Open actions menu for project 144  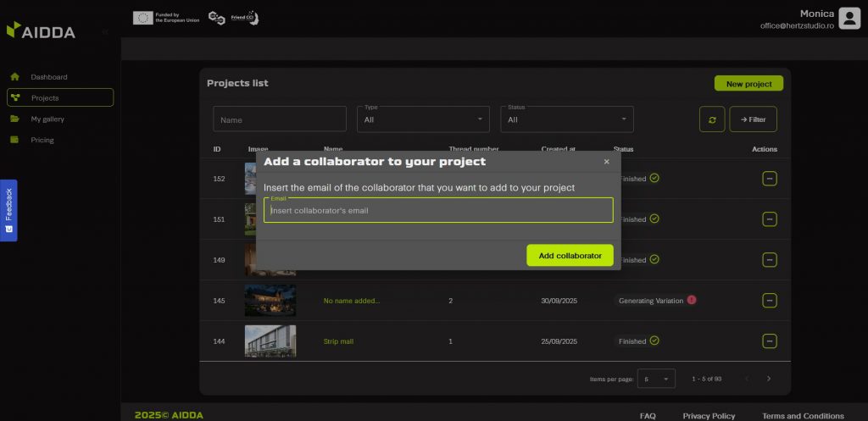pos(770,341)
